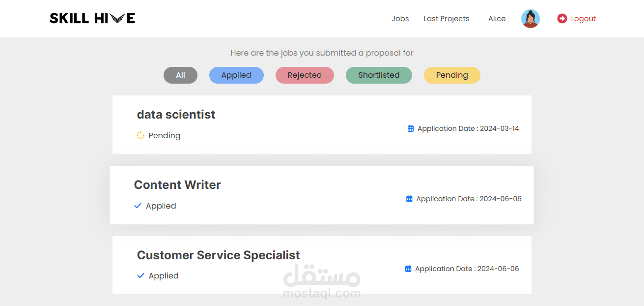Viewport: 644px width, 306px height.
Task: Click the calendar icon on data scientist card
Action: [411, 128]
